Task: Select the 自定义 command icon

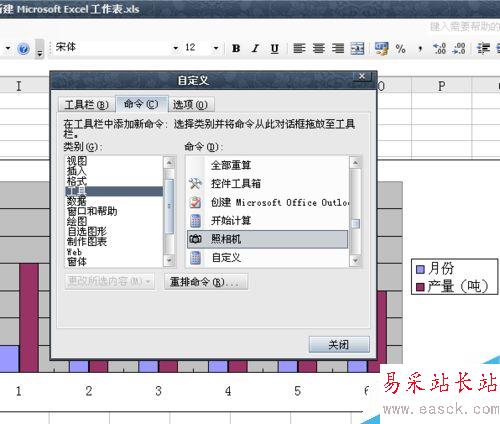Action: pyautogui.click(x=195, y=258)
